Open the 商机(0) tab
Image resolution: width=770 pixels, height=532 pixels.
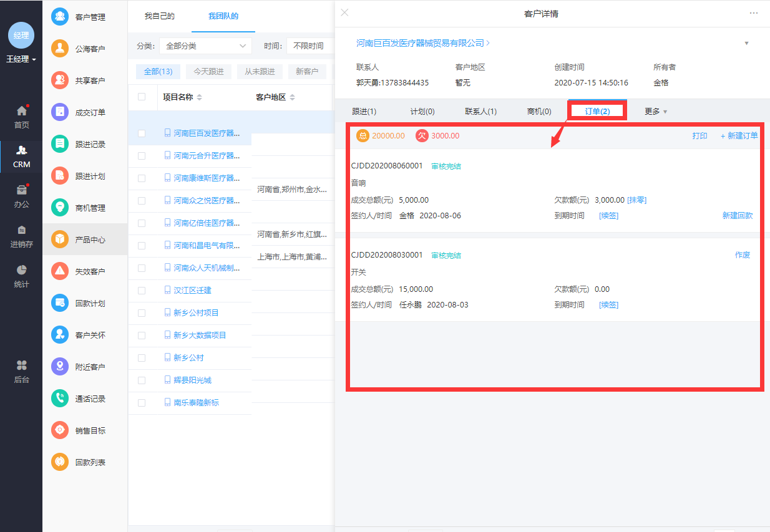click(539, 112)
